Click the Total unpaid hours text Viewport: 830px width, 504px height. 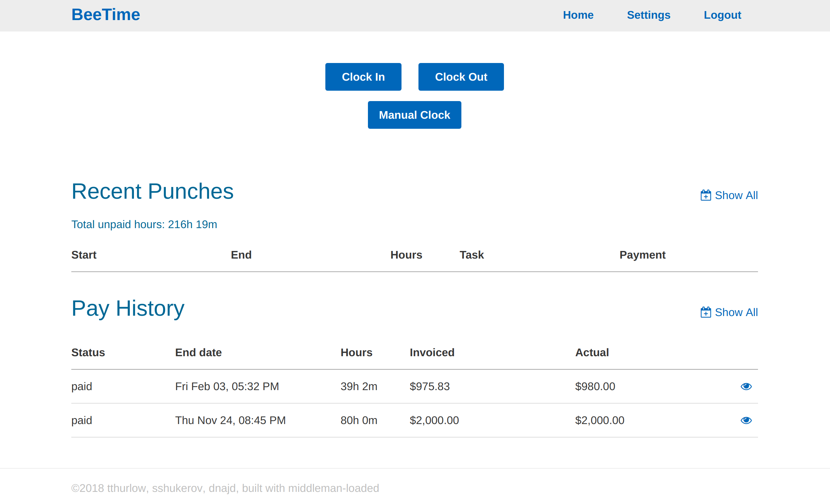pyautogui.click(x=144, y=224)
